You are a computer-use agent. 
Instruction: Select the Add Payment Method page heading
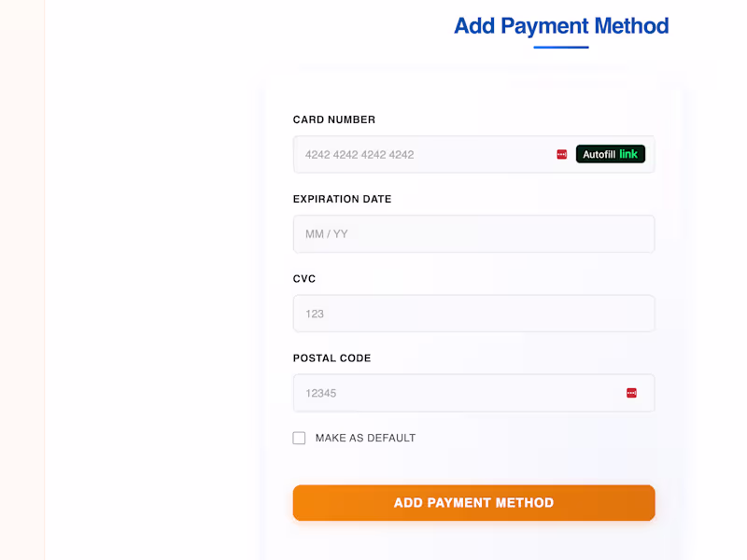(561, 26)
